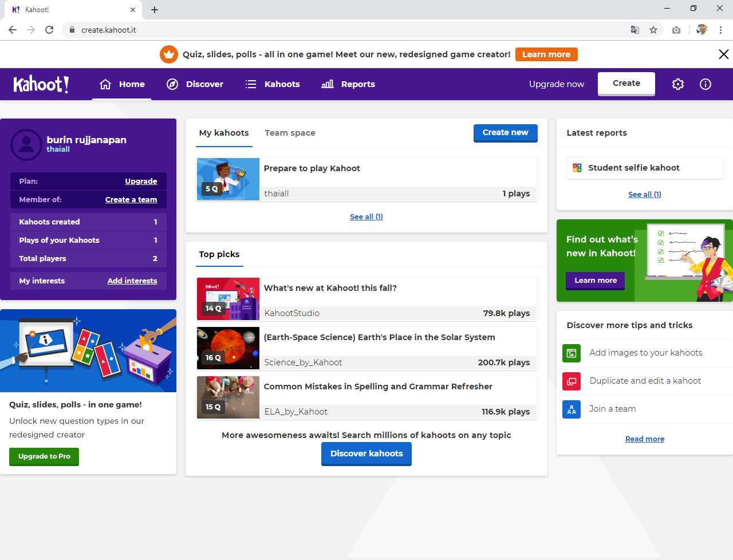Follow the Create a team link
The width and height of the screenshot is (733, 560).
(131, 200)
